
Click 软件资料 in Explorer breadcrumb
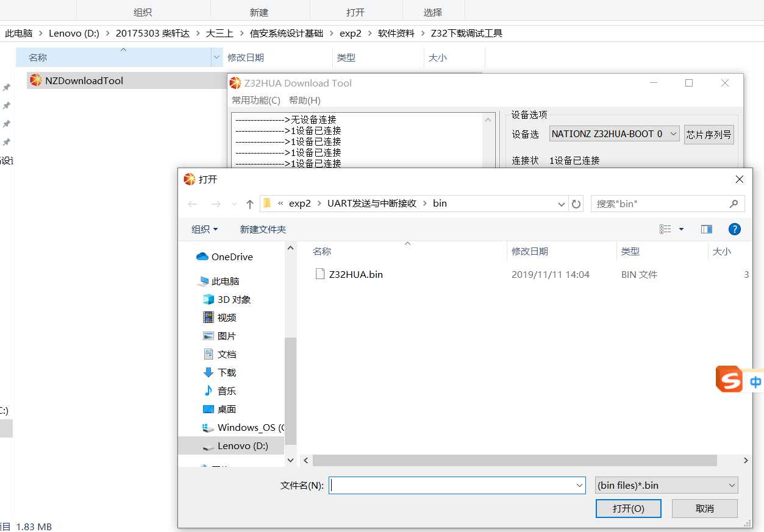[x=396, y=34]
